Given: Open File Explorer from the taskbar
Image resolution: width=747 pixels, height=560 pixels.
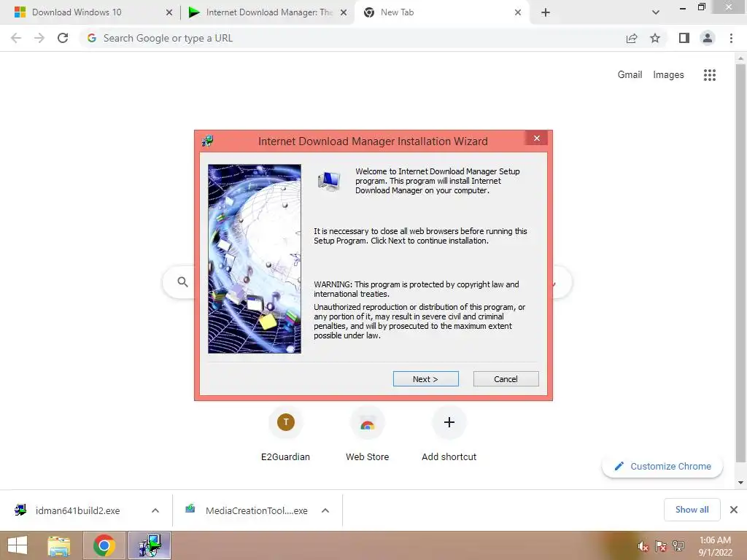Looking at the screenshot, I should [x=59, y=545].
